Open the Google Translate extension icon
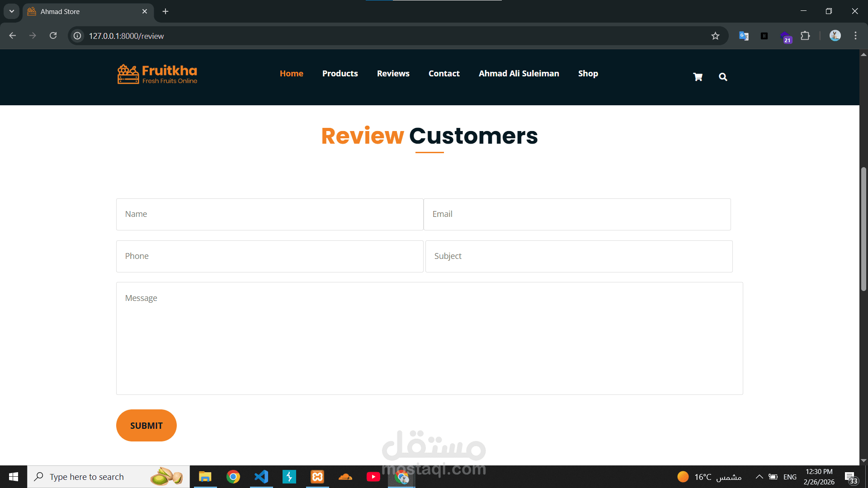This screenshot has width=868, height=488. click(744, 36)
